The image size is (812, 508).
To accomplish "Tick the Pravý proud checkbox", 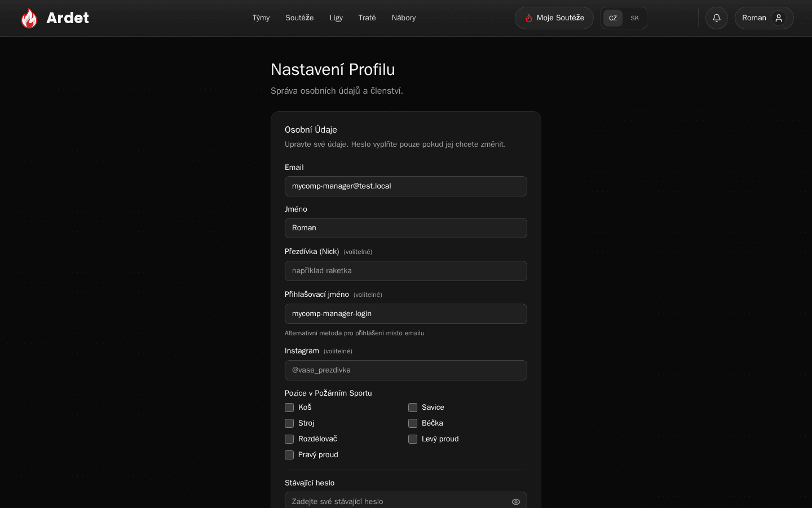I will [289, 455].
